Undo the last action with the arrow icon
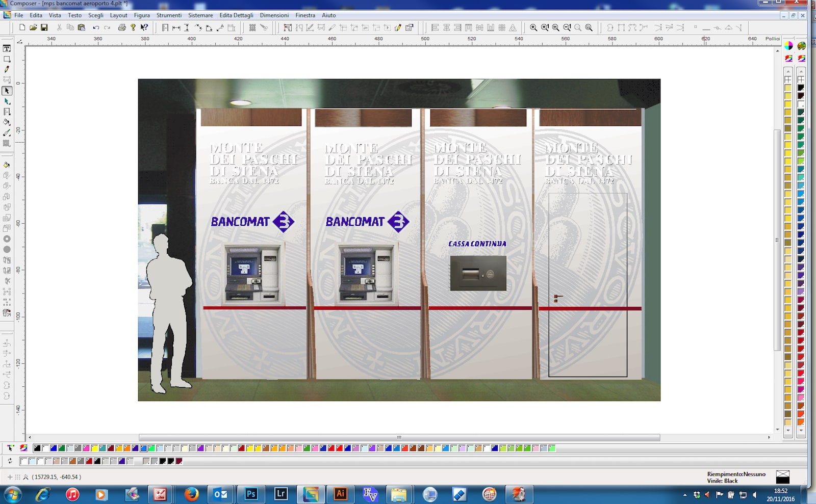The image size is (816, 504). (96, 28)
